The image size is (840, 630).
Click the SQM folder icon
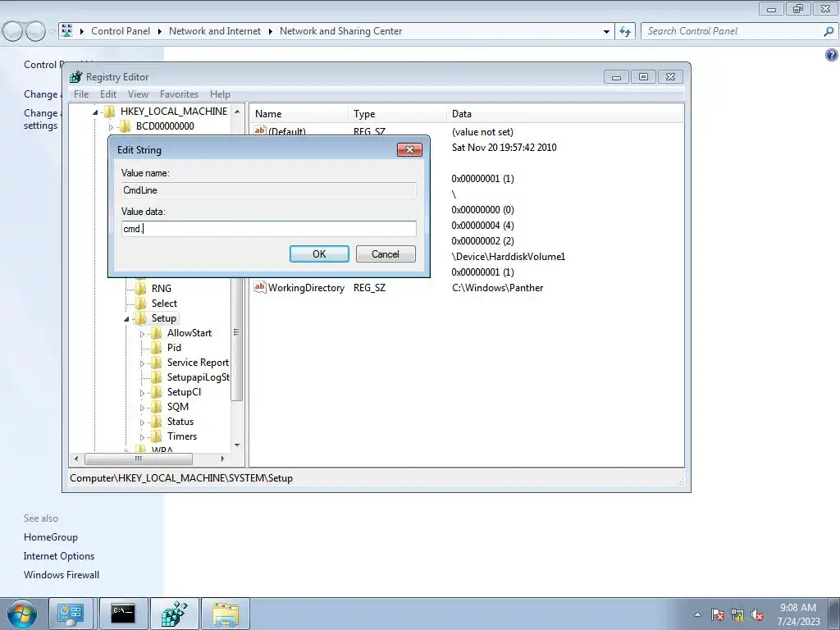156,407
